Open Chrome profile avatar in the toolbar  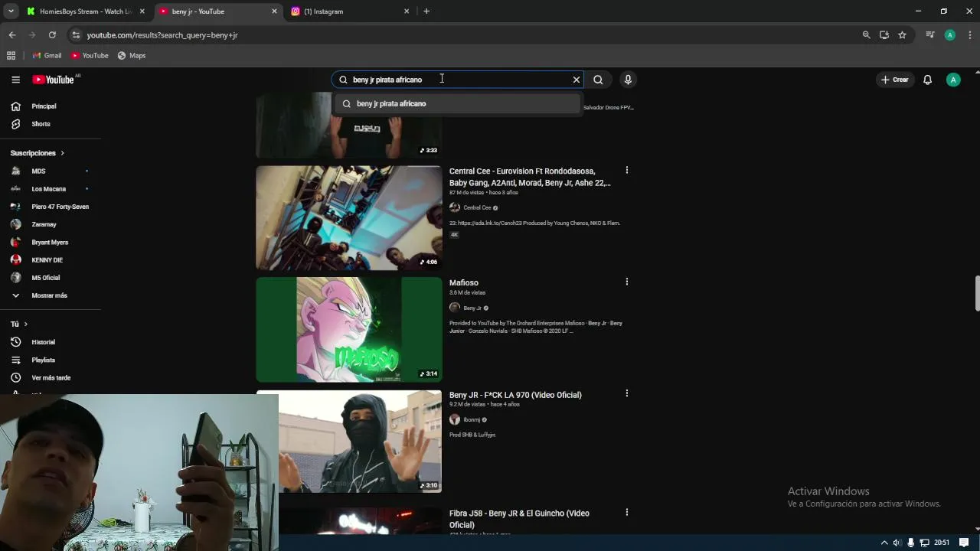click(950, 35)
